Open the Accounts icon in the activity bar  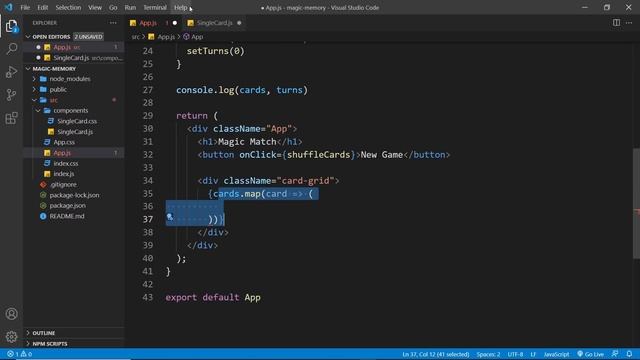pyautogui.click(x=11, y=313)
